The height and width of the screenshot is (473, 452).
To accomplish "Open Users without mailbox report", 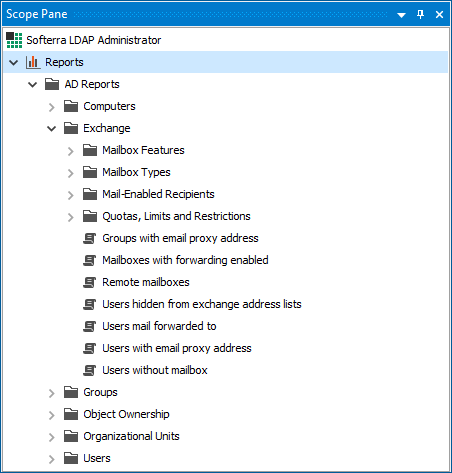I will click(155, 370).
